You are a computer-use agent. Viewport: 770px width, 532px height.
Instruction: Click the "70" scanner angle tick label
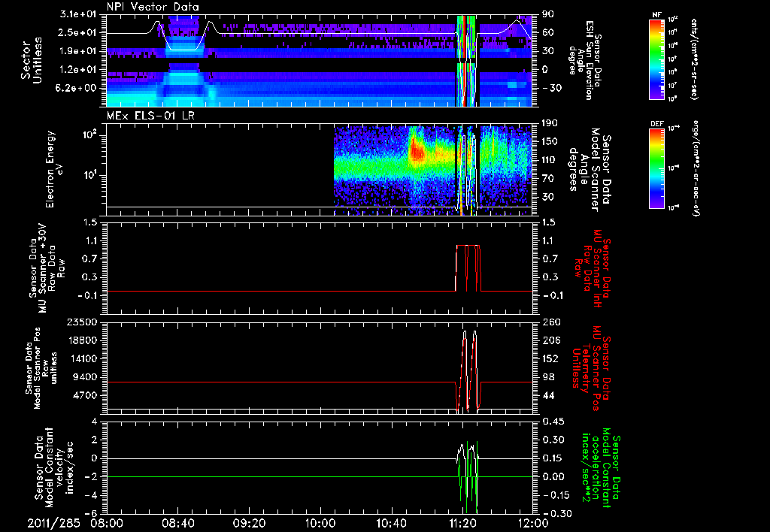(546, 178)
